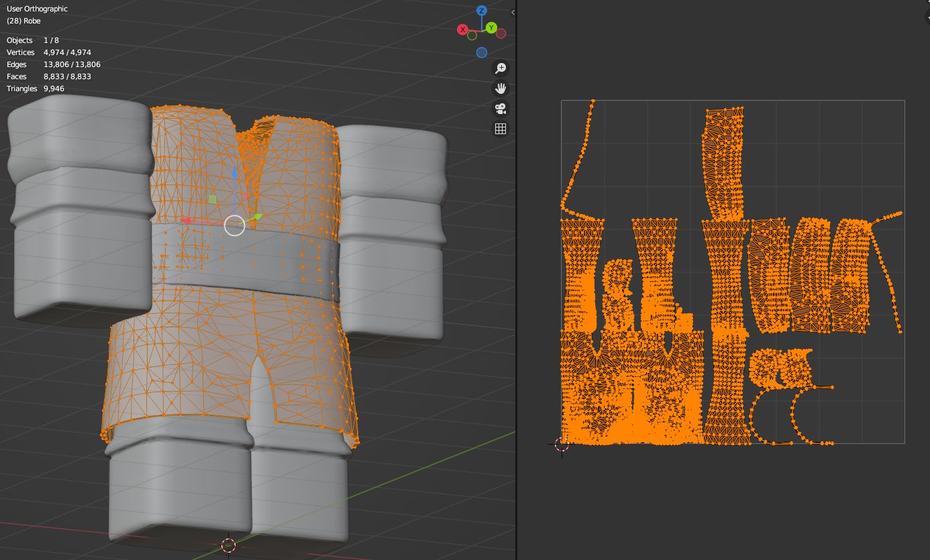Snap view to negative Z axis circle

tap(481, 52)
